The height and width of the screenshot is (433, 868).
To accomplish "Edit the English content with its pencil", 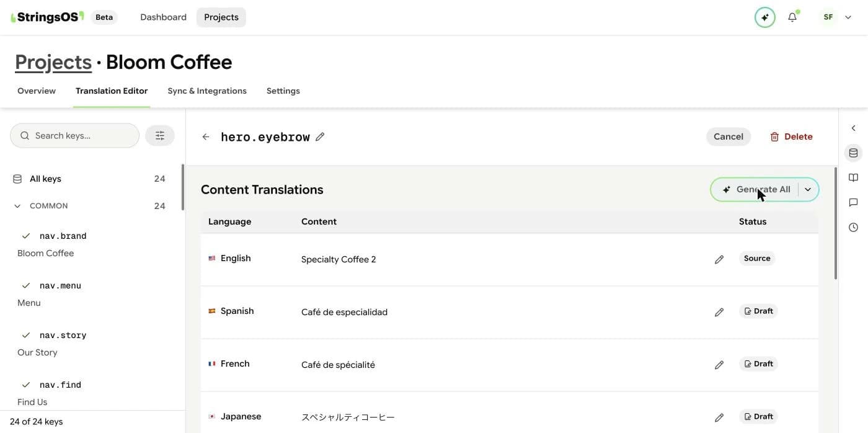I will [719, 259].
